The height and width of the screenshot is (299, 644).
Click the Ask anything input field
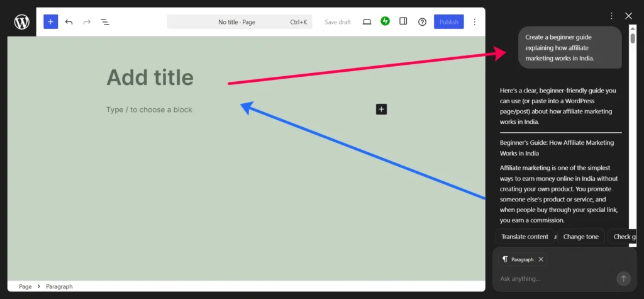553,279
